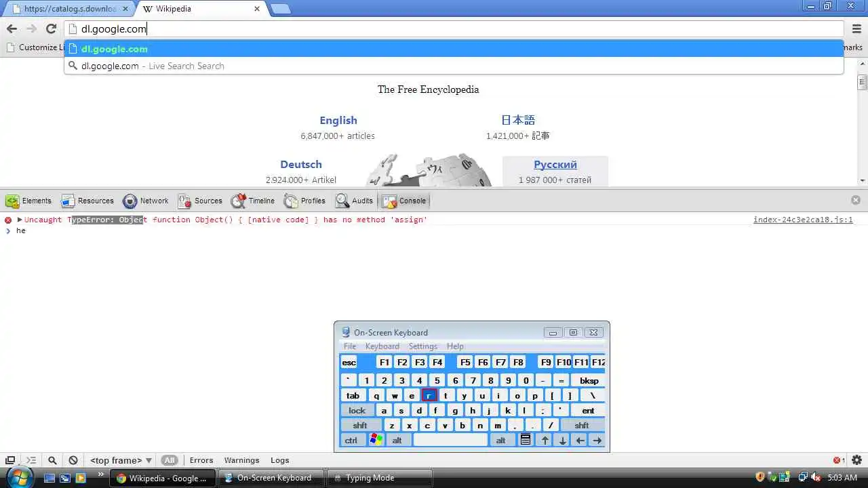Open the Chrome main menu
868x488 pixels.
point(857,28)
